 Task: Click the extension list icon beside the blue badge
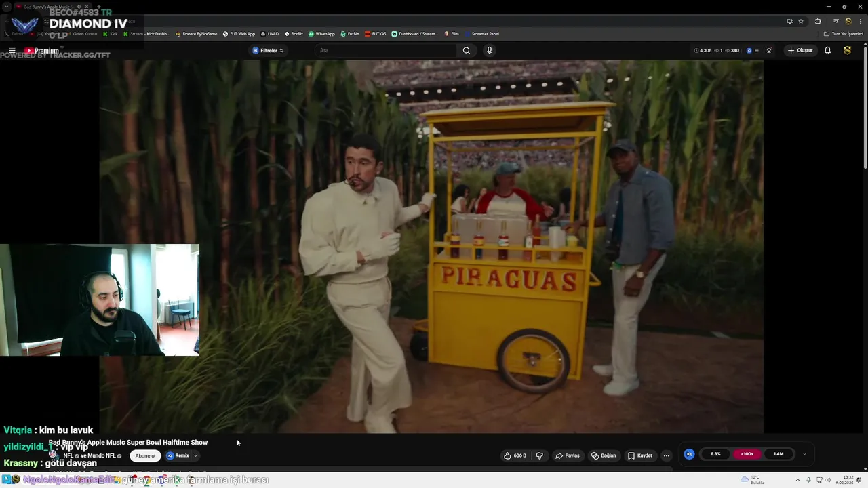pos(757,50)
